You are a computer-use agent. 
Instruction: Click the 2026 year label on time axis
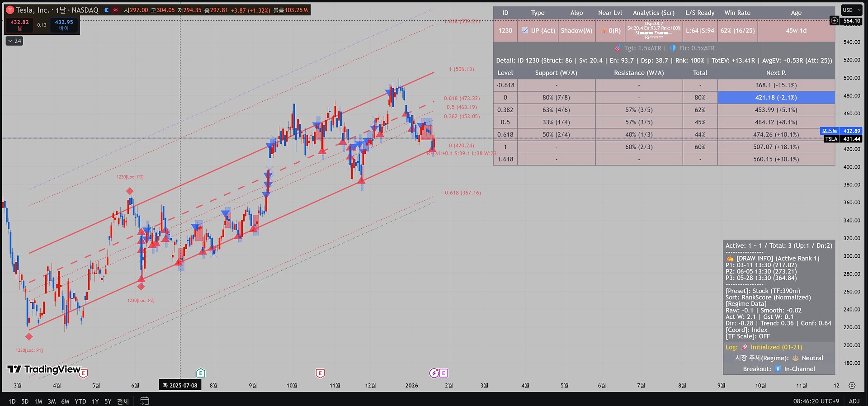tap(411, 386)
